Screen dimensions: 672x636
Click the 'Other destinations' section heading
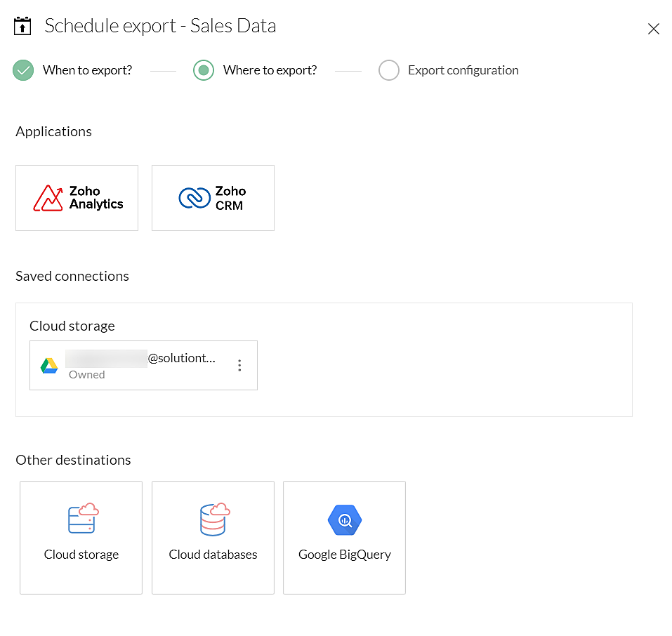[x=73, y=461]
